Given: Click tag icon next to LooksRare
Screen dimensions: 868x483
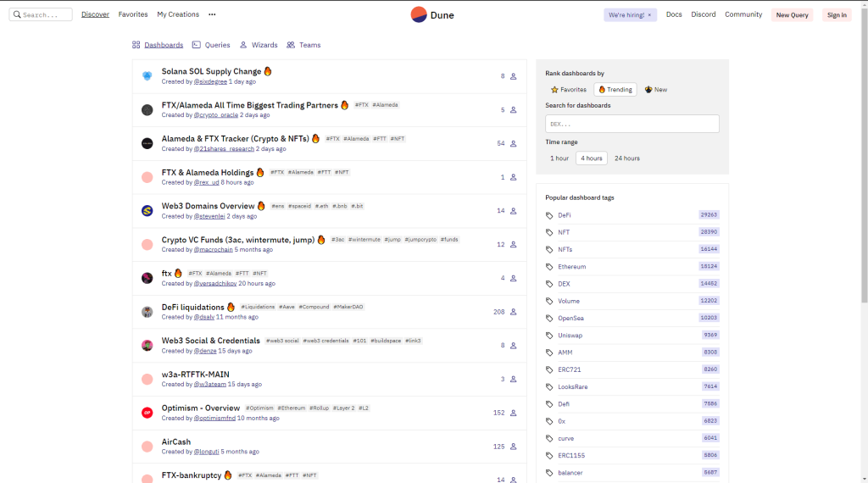Looking at the screenshot, I should [549, 386].
